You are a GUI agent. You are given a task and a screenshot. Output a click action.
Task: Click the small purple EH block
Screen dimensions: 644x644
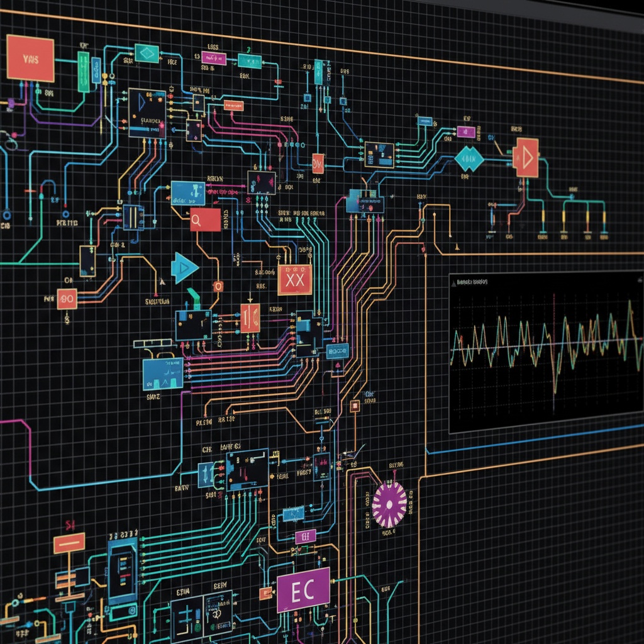[305, 536]
